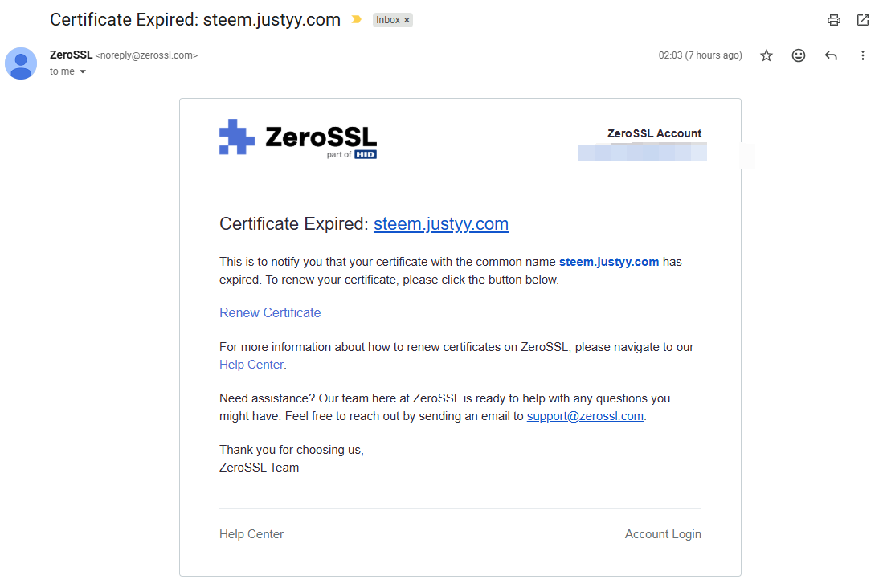Click the Renew Certificate link
This screenshot has height=588, width=883.
coord(270,312)
